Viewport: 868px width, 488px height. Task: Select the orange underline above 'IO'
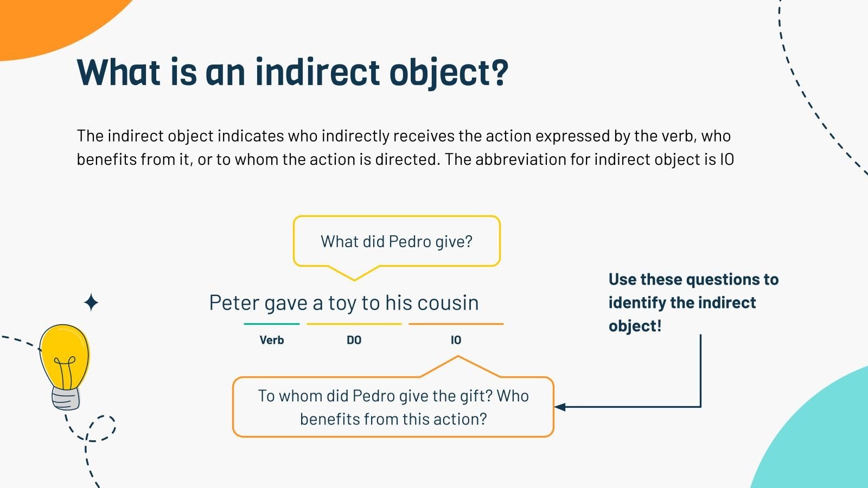[x=456, y=324]
